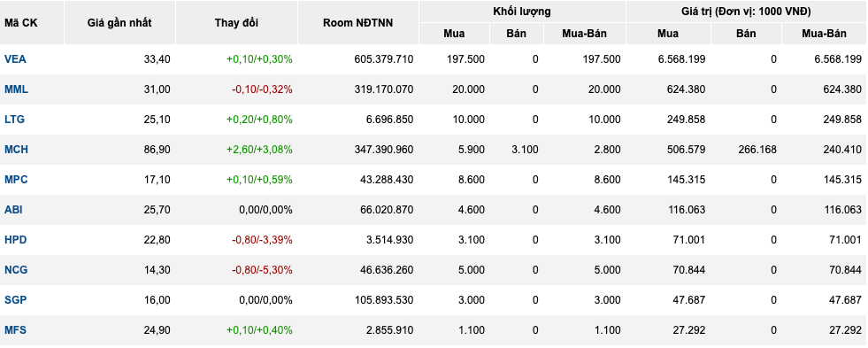
Task: Open the MFS stock code link
Action: point(16,330)
